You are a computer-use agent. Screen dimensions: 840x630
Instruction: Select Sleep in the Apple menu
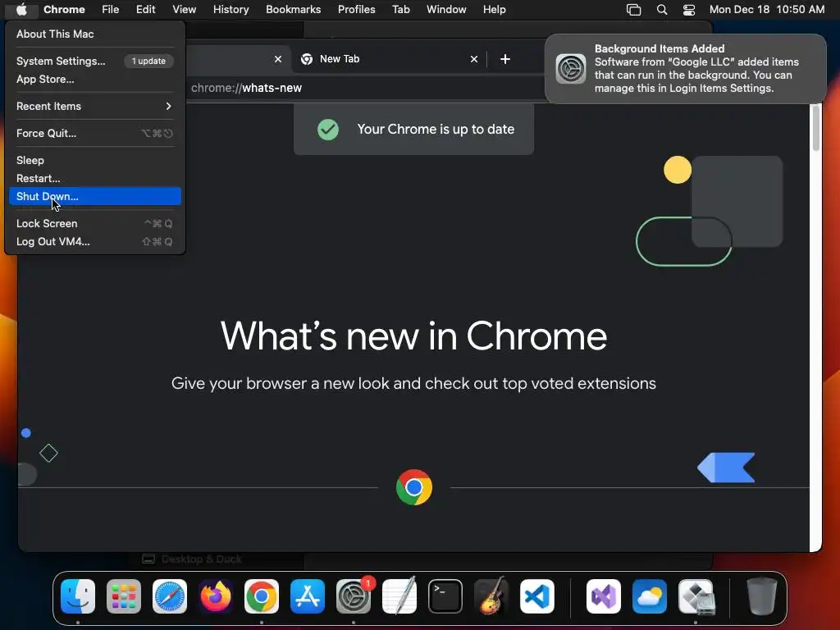click(95, 160)
